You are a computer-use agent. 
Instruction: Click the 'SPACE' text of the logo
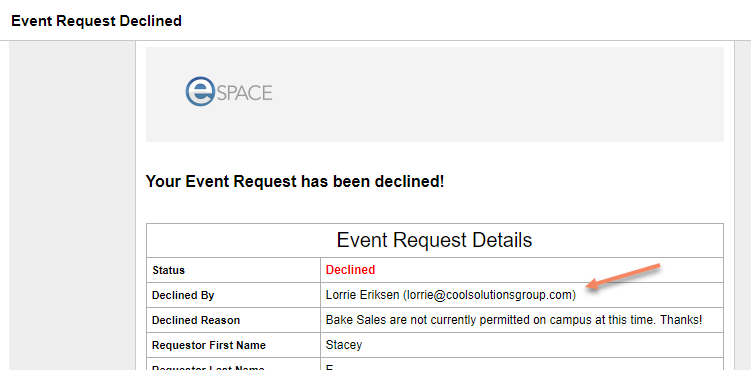244,93
